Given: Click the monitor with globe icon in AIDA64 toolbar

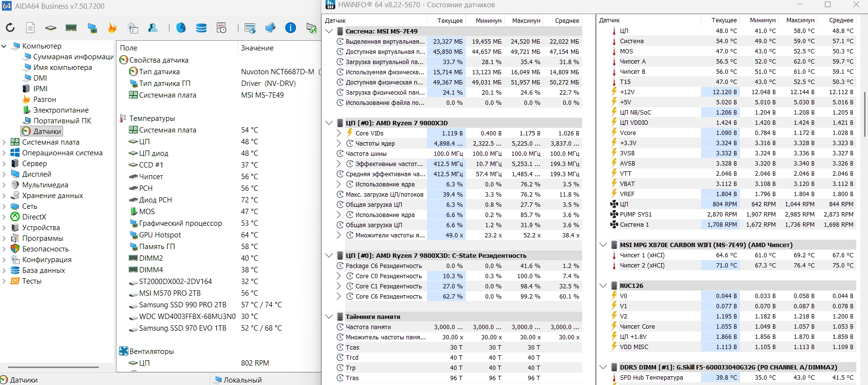Looking at the screenshot, I should (270, 28).
